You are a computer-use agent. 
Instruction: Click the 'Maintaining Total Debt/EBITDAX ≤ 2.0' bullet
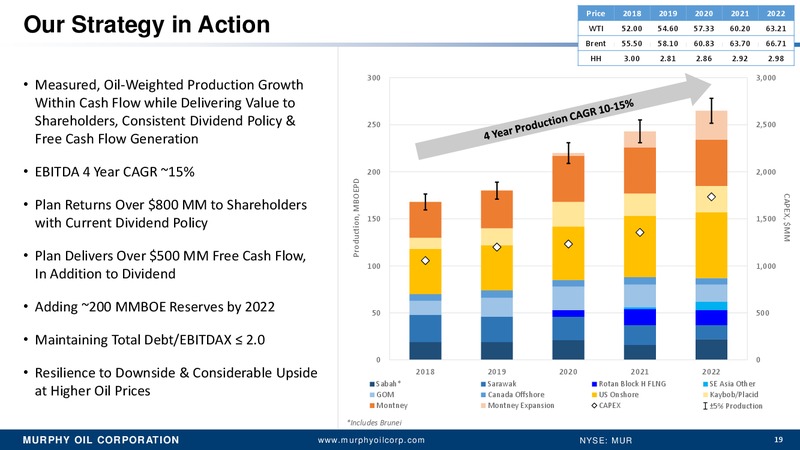[x=149, y=340]
